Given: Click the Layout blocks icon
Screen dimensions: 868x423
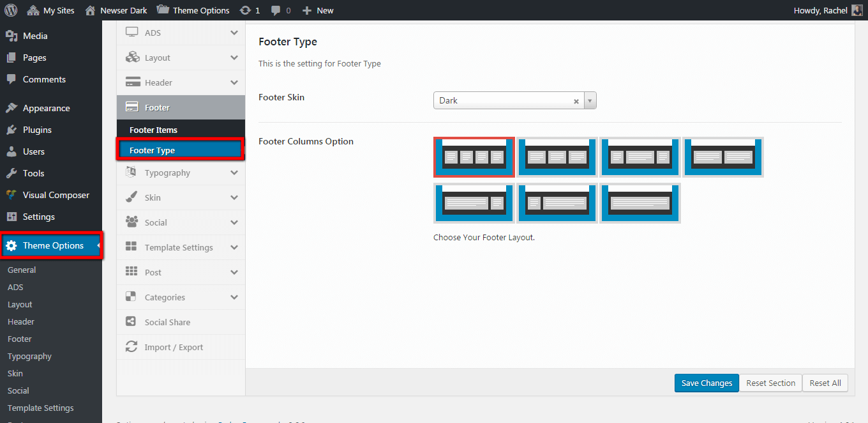Looking at the screenshot, I should click(132, 58).
